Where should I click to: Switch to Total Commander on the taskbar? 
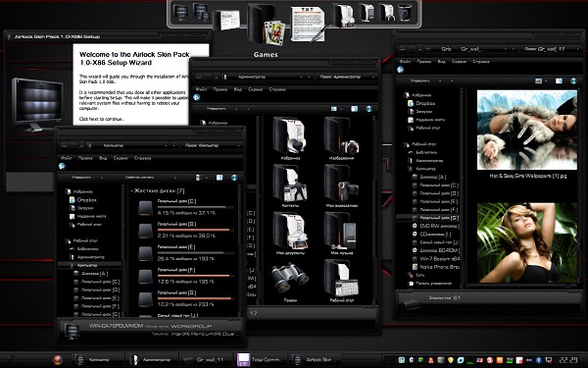262,360
